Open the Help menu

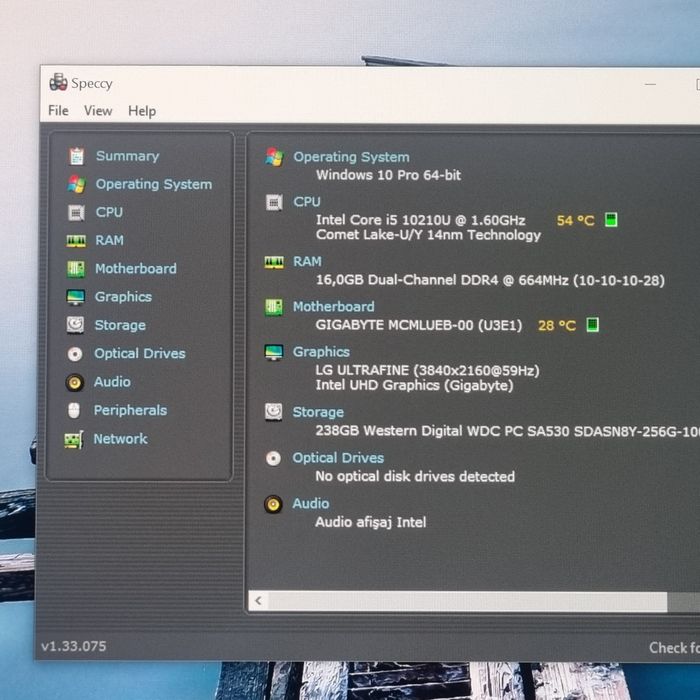(142, 111)
